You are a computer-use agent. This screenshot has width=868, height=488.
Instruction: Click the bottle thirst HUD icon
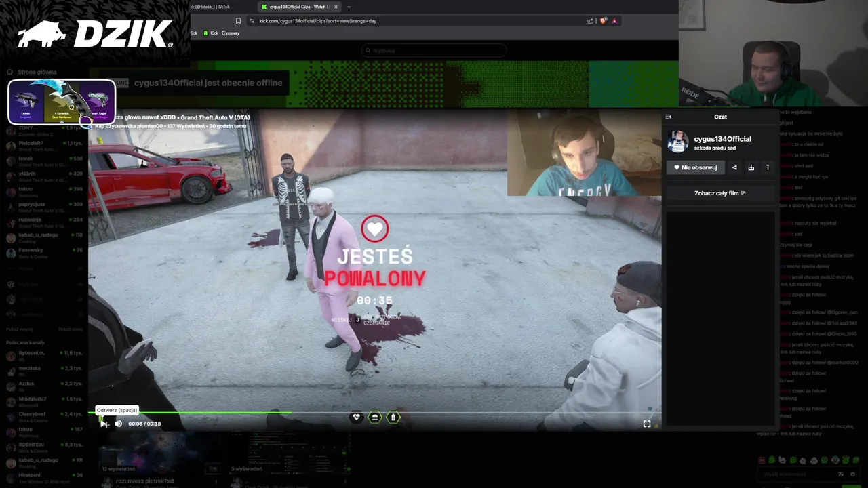click(x=393, y=418)
